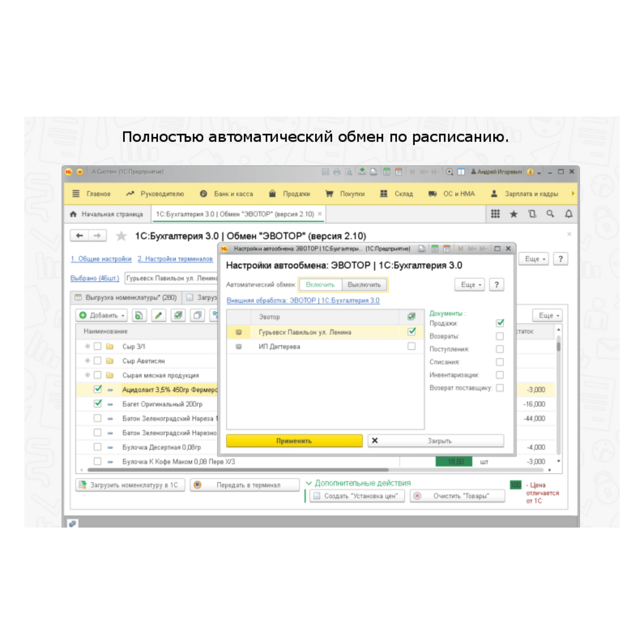Open the Добавить dropdown button
The height and width of the screenshot is (644, 644).
point(101,315)
